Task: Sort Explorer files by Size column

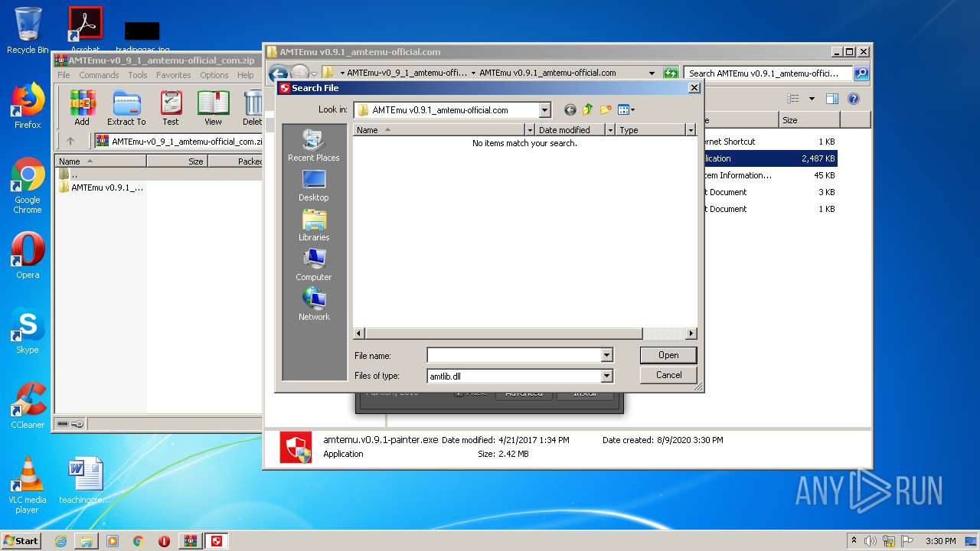Action: [809, 120]
